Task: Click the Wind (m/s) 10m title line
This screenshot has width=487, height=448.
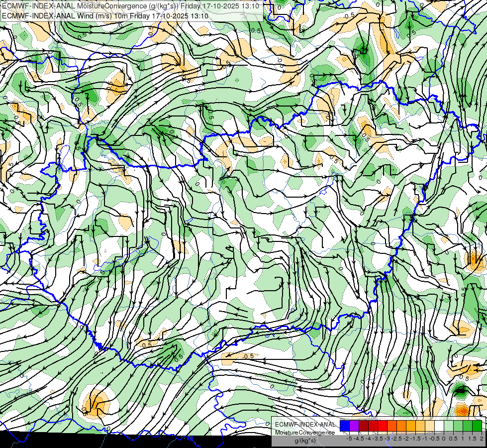Action: pos(105,16)
